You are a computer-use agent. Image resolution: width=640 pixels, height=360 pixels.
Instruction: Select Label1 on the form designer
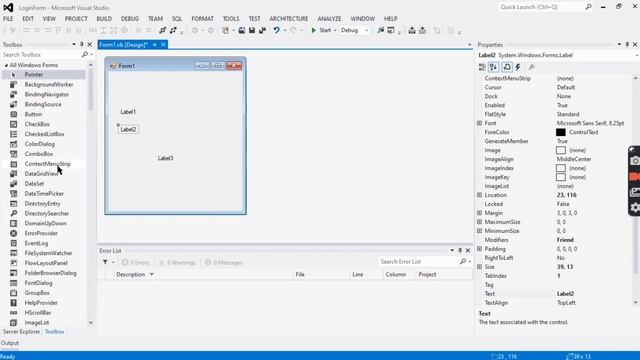128,112
